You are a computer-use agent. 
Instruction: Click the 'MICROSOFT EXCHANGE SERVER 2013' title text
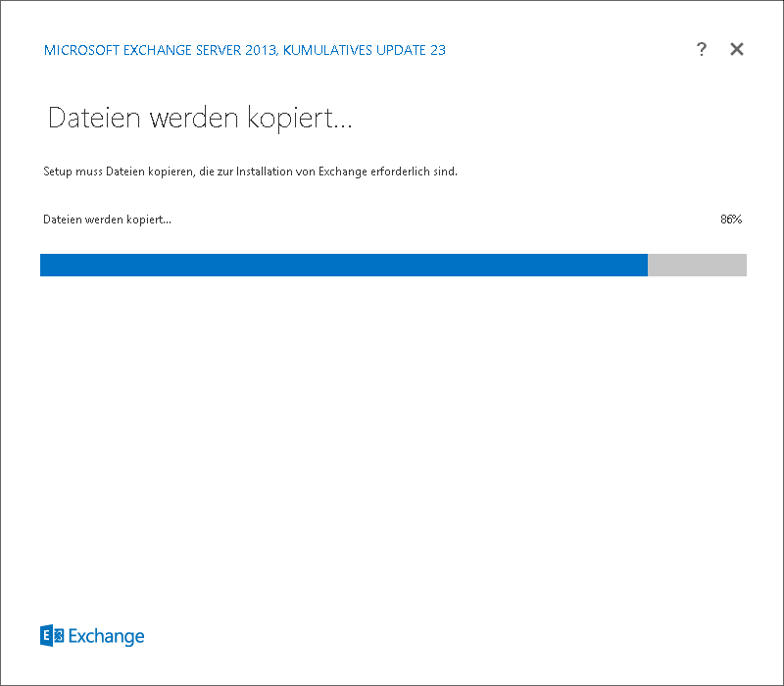pos(160,50)
